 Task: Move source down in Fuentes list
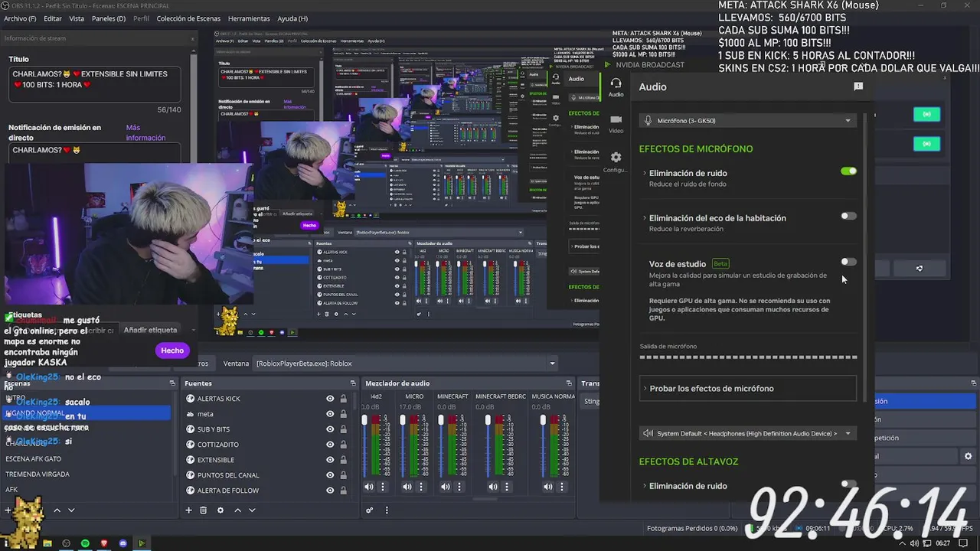point(252,510)
